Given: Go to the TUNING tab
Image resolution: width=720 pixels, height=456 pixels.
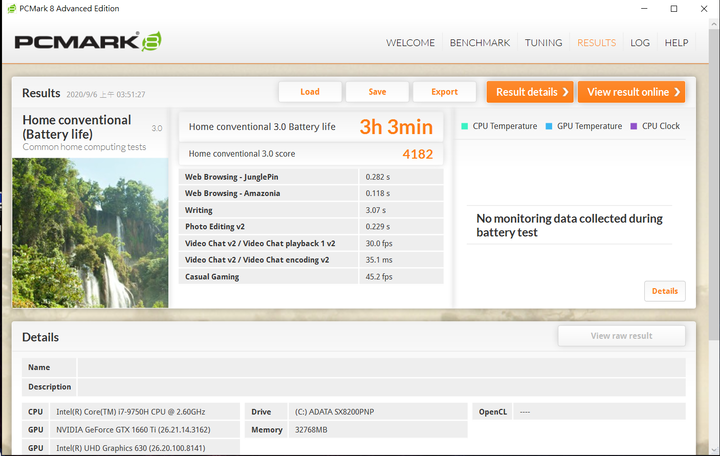Looking at the screenshot, I should point(543,43).
